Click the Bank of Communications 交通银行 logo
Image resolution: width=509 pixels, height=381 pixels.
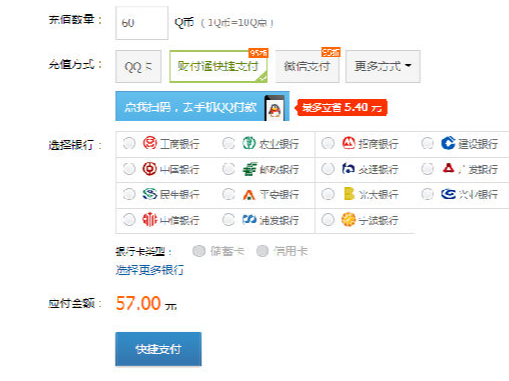(x=348, y=168)
